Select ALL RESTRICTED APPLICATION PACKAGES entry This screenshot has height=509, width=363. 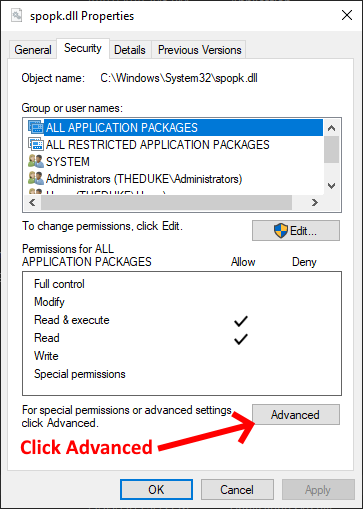(157, 144)
